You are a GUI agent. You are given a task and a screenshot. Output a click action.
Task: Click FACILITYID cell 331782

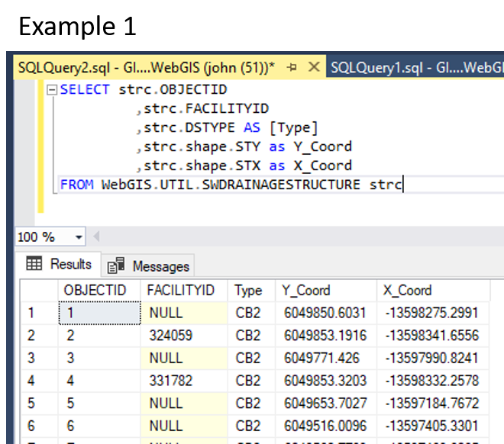184,381
